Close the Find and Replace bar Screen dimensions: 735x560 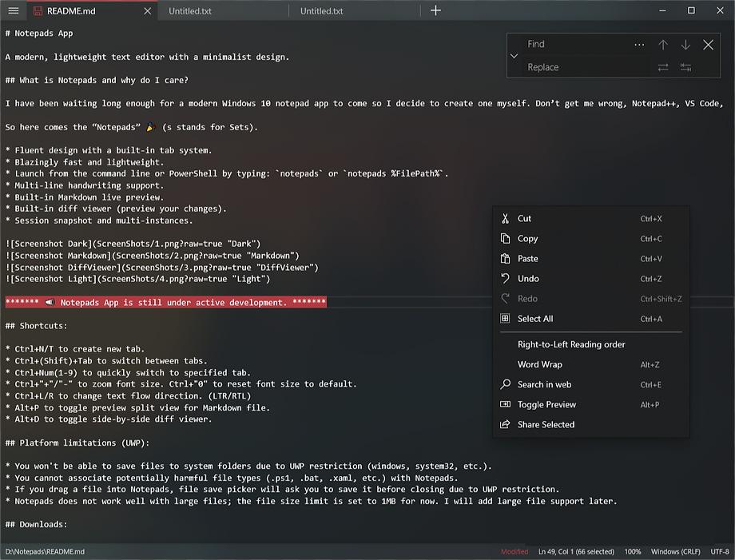coord(708,44)
